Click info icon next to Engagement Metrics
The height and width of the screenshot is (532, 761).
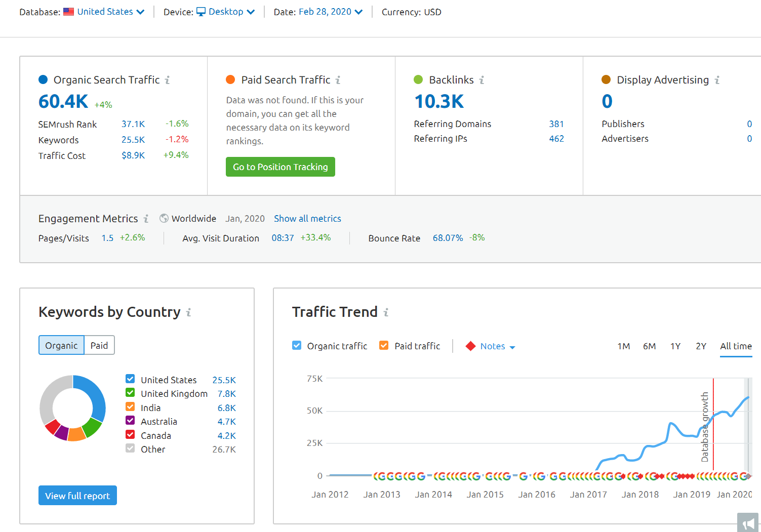point(146,219)
